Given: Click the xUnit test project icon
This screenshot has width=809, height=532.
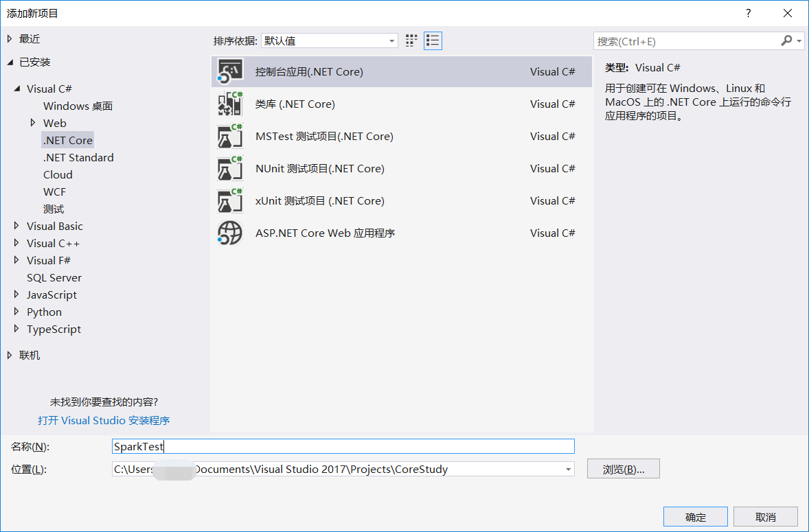Looking at the screenshot, I should click(x=230, y=200).
